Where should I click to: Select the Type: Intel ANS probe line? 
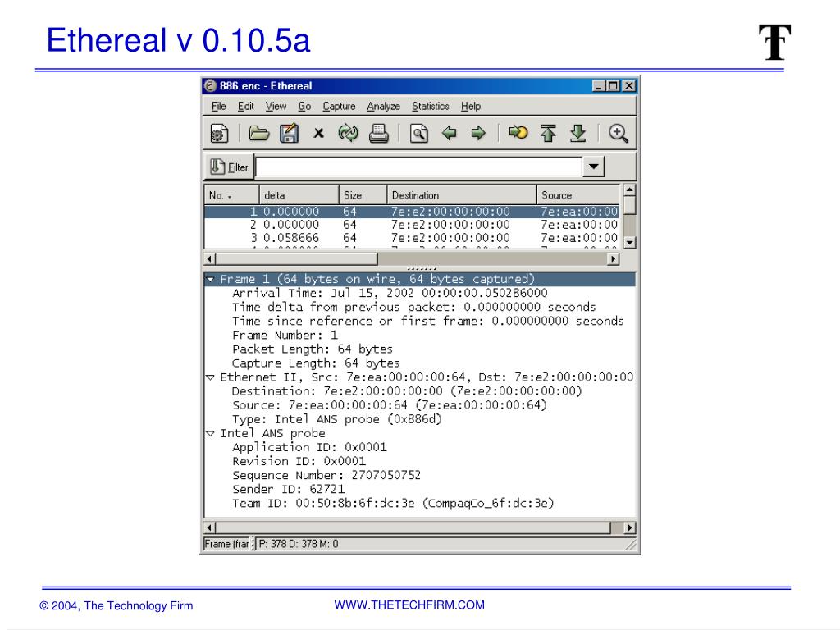[337, 419]
